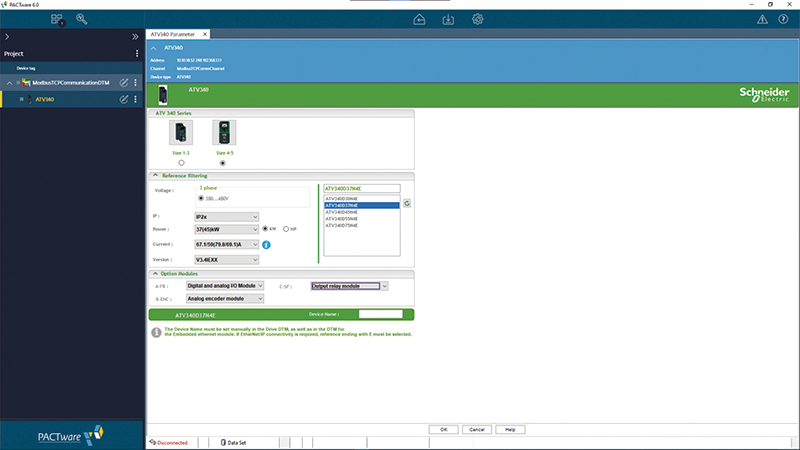Click the edit icon for ModbusTCPCommunicationDTM

pyautogui.click(x=123, y=83)
